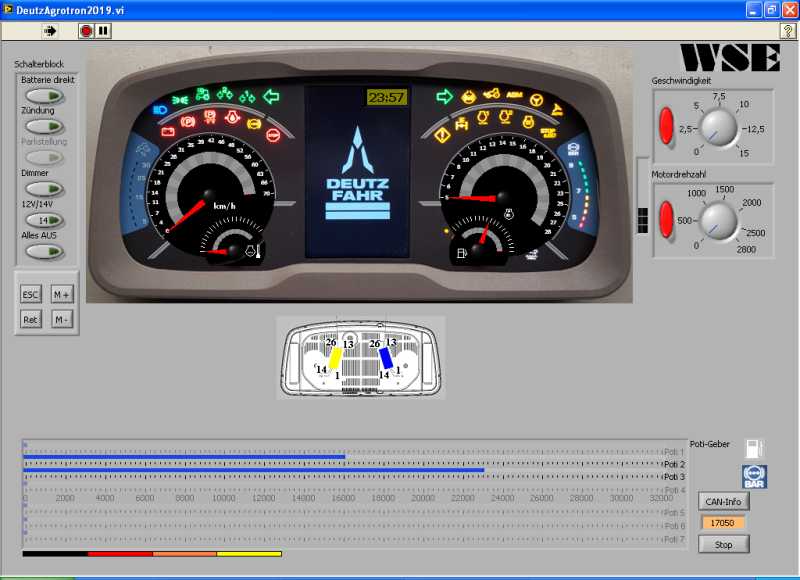The width and height of the screenshot is (800, 580).
Task: Click the yellow connector in pinout diagram
Action: click(335, 358)
